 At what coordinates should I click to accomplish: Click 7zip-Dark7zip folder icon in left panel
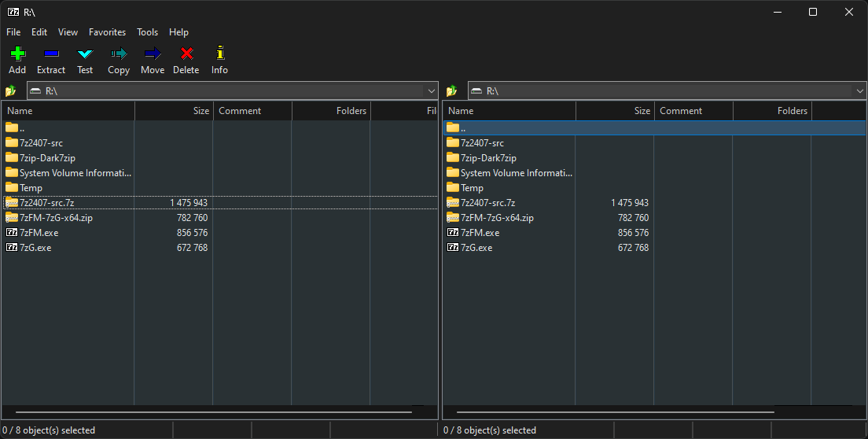(x=12, y=158)
